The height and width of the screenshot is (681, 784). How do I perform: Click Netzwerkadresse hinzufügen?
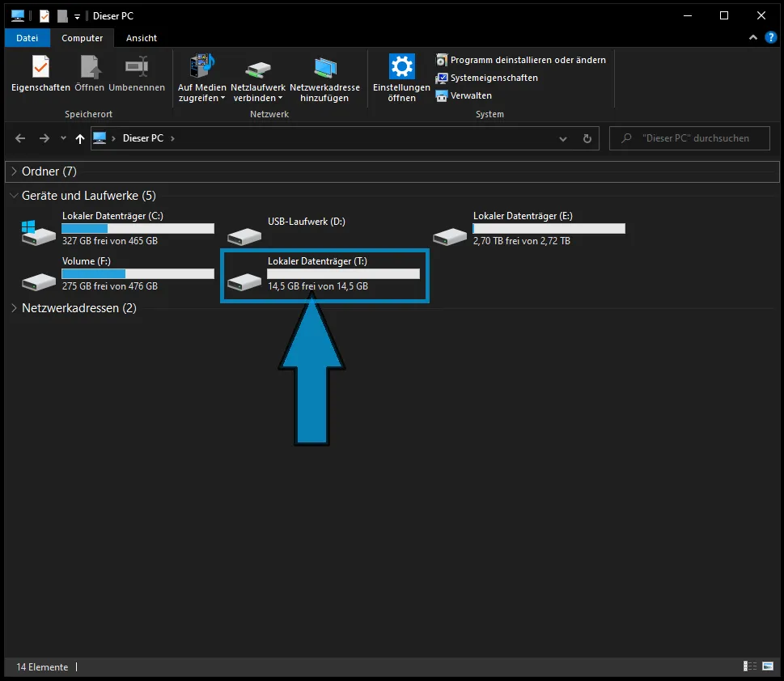(324, 78)
